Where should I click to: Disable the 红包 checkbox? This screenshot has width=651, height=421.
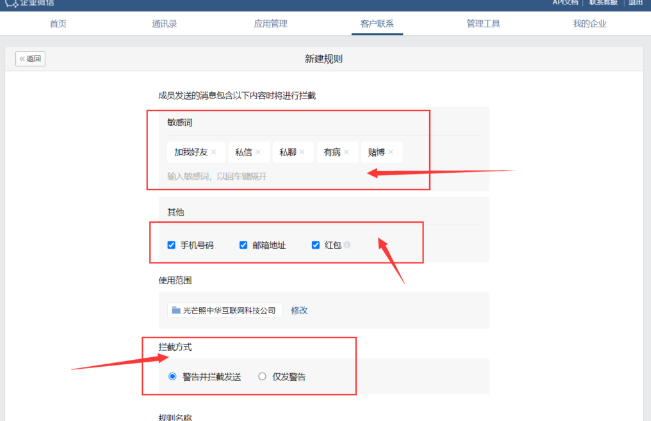click(316, 245)
